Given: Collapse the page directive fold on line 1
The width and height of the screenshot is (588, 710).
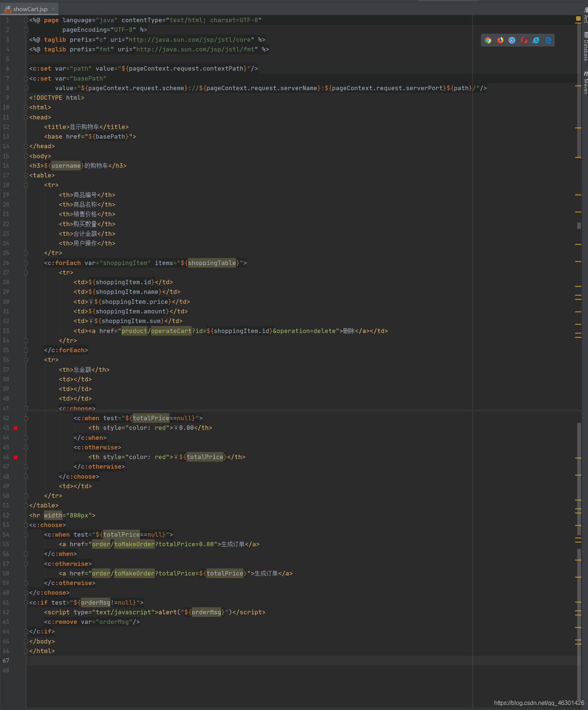Looking at the screenshot, I should (26, 20).
